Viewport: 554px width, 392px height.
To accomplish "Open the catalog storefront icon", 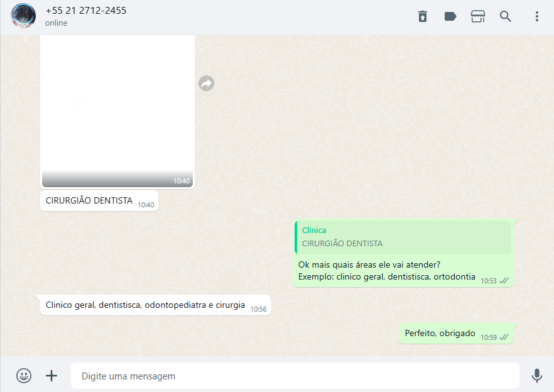I will coord(477,16).
